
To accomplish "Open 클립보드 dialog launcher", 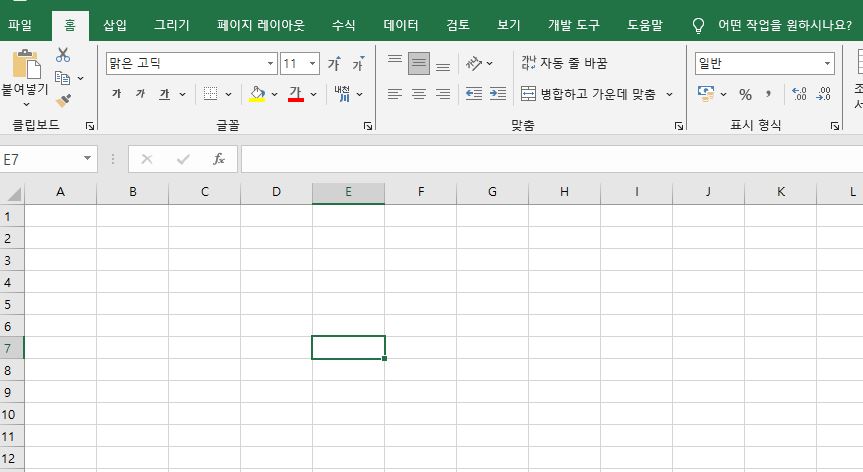I will (x=90, y=126).
